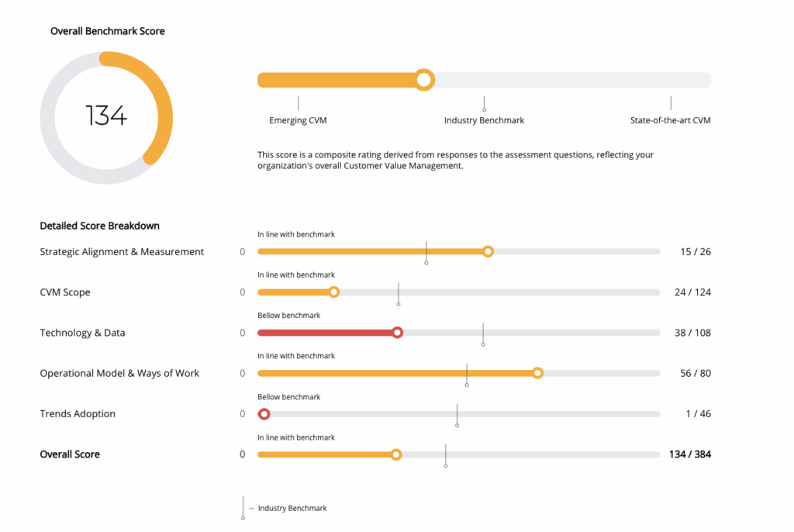Click the Industry Benchmark label under top bar
Screen dimensions: 794x532
(x=484, y=121)
